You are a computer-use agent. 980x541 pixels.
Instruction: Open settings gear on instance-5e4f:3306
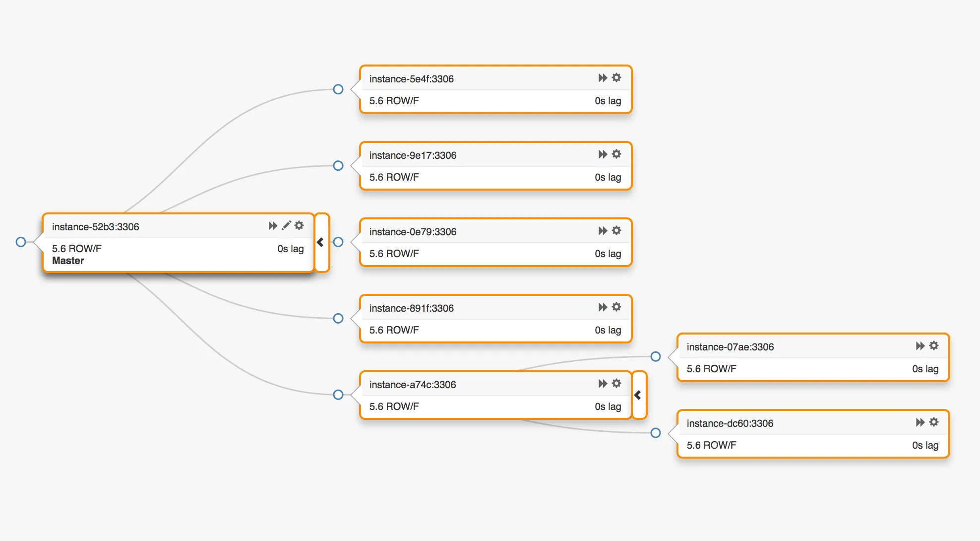click(x=616, y=78)
